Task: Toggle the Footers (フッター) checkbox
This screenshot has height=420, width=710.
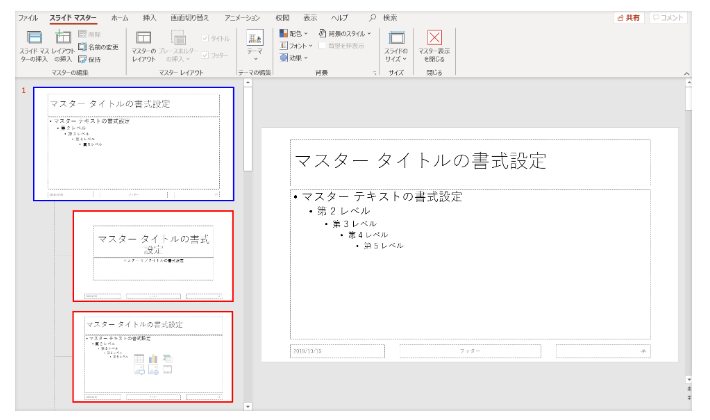Action: (x=206, y=55)
